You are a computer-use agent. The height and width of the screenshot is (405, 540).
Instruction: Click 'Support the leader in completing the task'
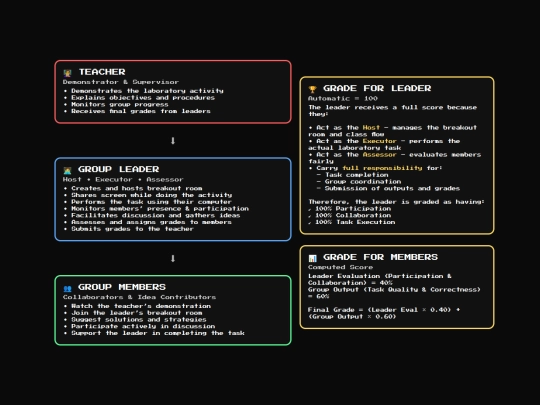point(154,333)
